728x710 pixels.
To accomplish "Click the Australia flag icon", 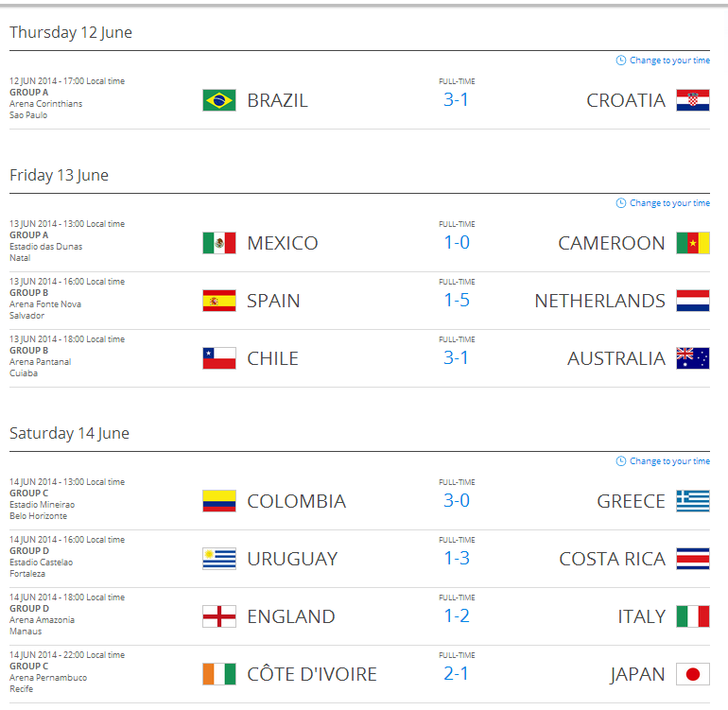I will coord(693,358).
